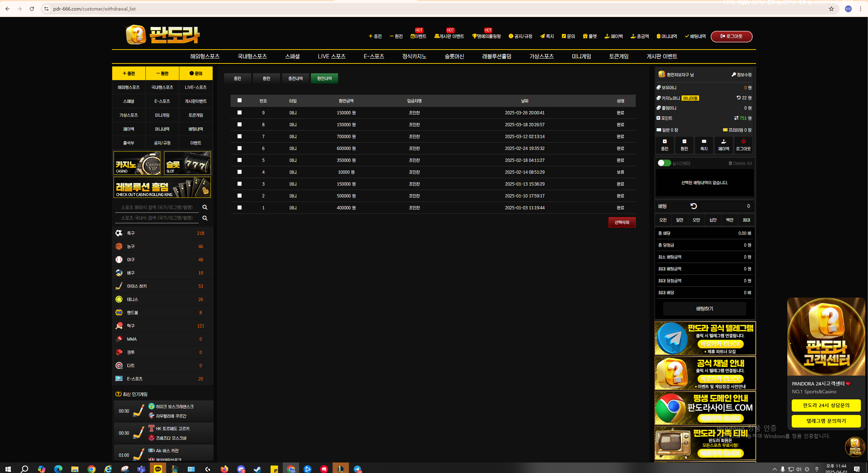Open 정식카지노 in the main navigation

pyautogui.click(x=414, y=56)
